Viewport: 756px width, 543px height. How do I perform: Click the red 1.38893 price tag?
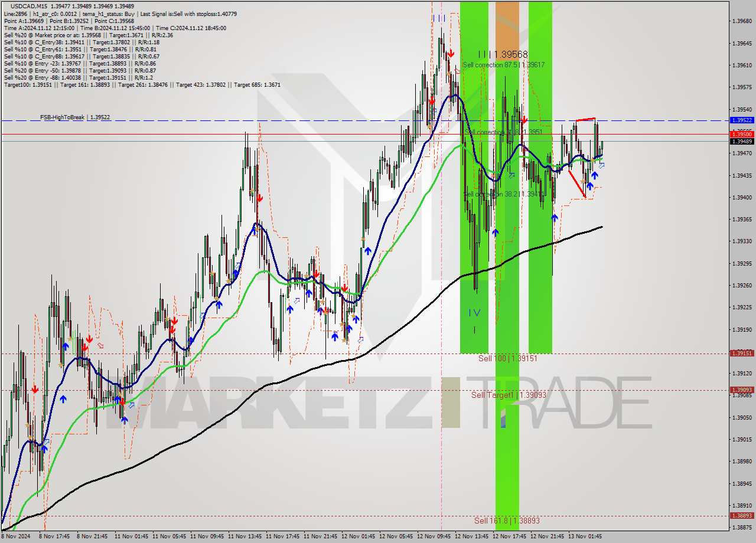[742, 515]
